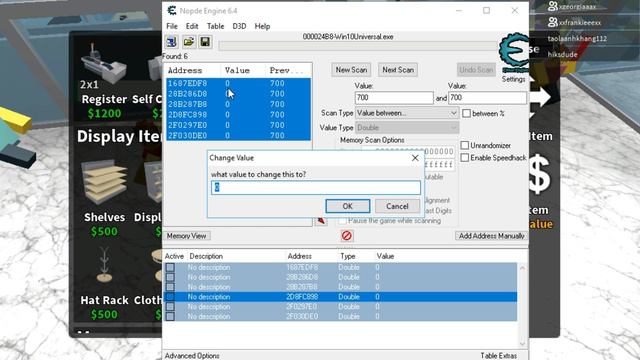Click the save floppy disk icon
Viewport: 640px width, 360px height.
click(x=205, y=42)
